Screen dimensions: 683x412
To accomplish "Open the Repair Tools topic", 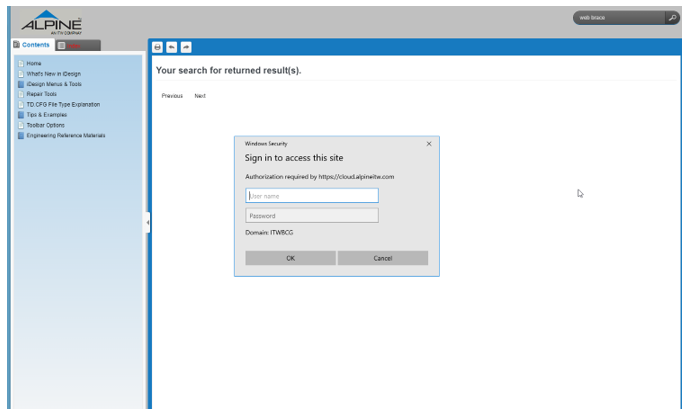I will [41, 94].
